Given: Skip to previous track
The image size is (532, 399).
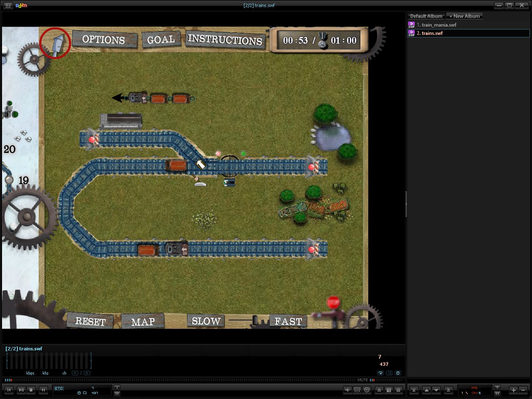Looking at the screenshot, I should coord(9,390).
